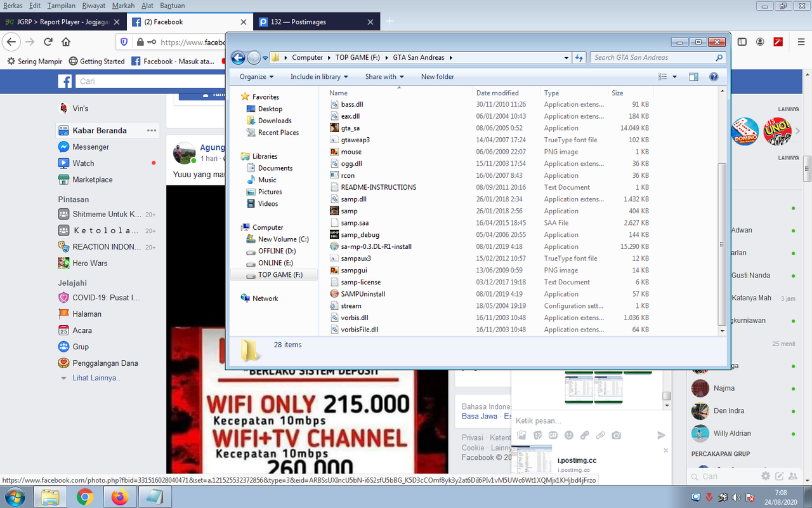Open the recent pages dropdown beside the forward arrow
Image resolution: width=812 pixels, height=508 pixels.
[265, 58]
